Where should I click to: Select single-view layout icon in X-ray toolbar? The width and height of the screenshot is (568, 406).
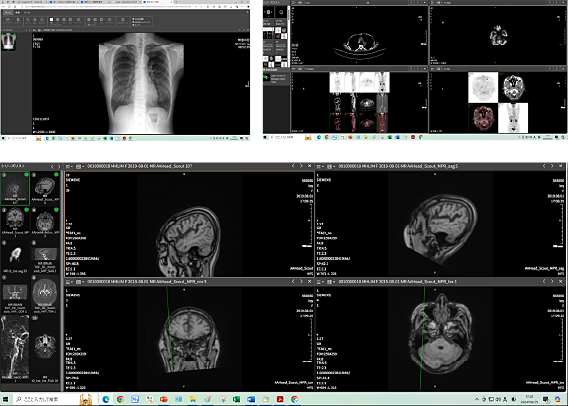click(51, 20)
